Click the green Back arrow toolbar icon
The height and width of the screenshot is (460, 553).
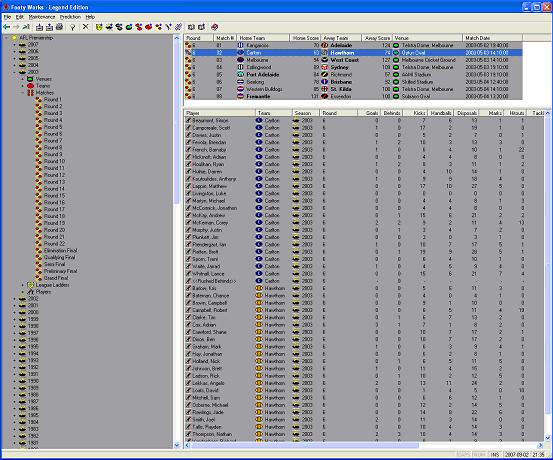(7, 27)
